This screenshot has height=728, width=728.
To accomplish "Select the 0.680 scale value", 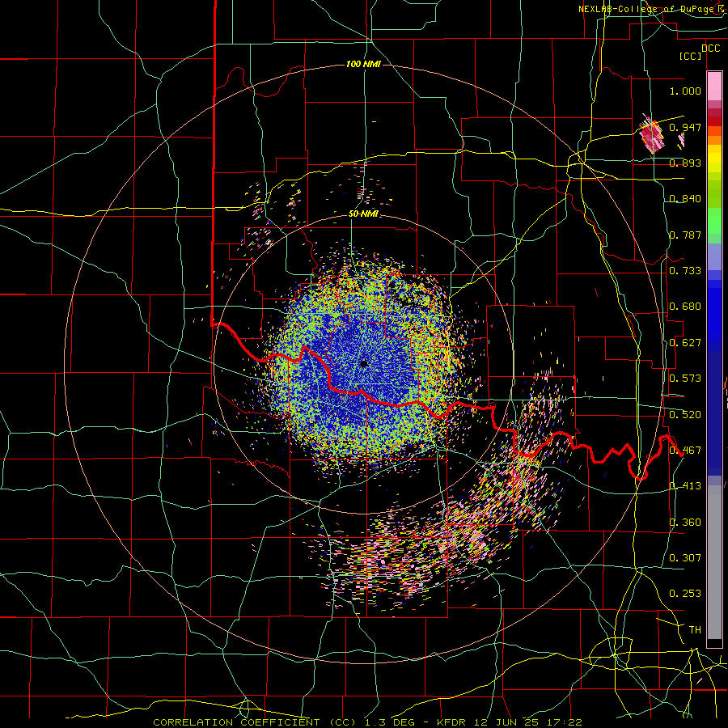I will pos(685,306).
